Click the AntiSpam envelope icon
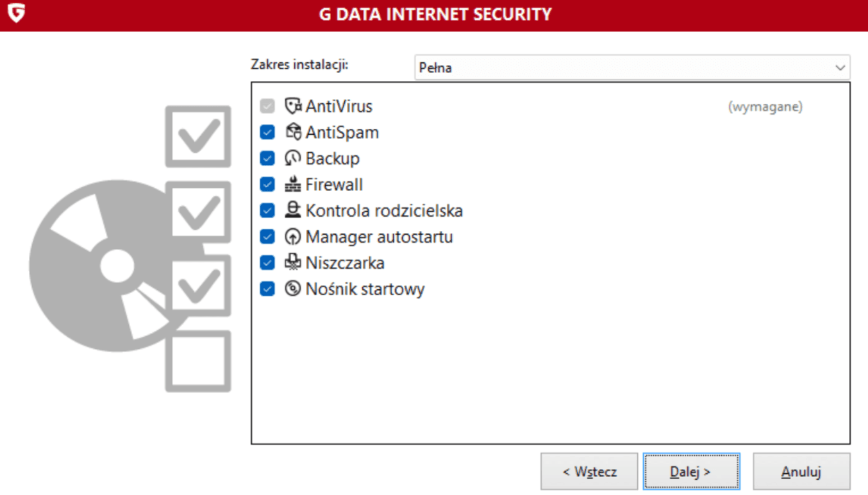The height and width of the screenshot is (495, 868). tap(293, 132)
